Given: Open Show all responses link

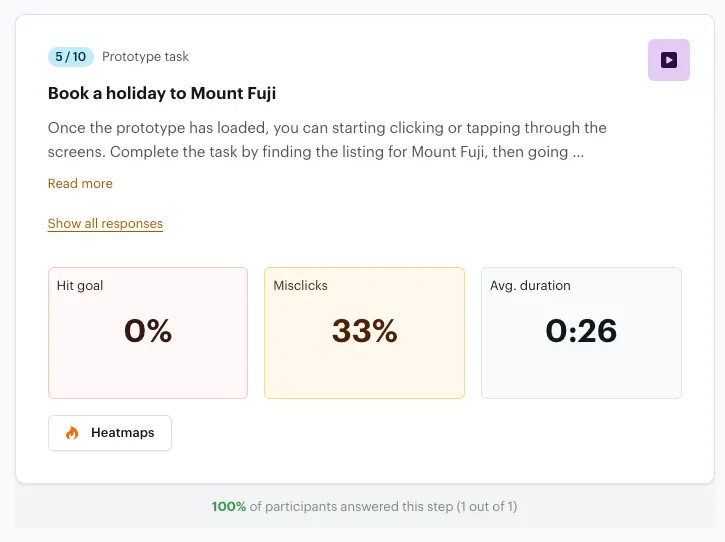Looking at the screenshot, I should click(x=105, y=223).
